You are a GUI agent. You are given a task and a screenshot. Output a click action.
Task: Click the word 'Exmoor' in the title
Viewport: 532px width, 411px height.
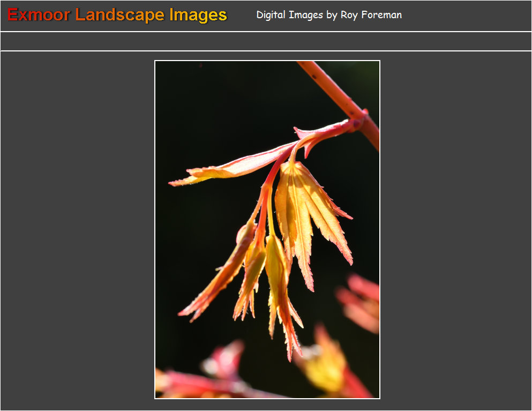click(39, 15)
